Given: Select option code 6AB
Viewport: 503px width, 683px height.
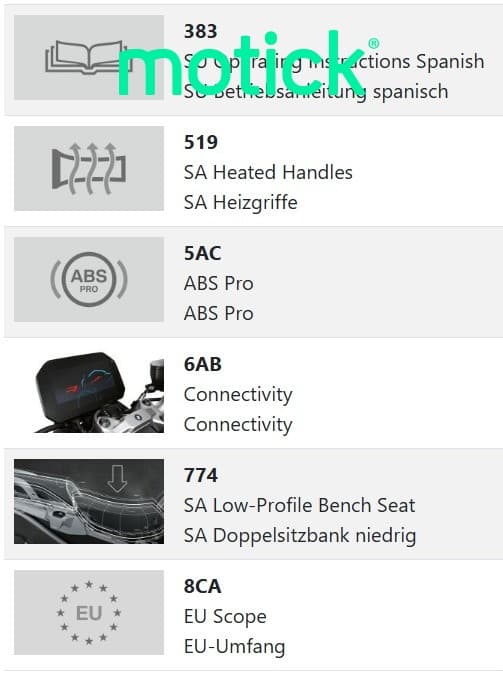Looking at the screenshot, I should tap(203, 365).
